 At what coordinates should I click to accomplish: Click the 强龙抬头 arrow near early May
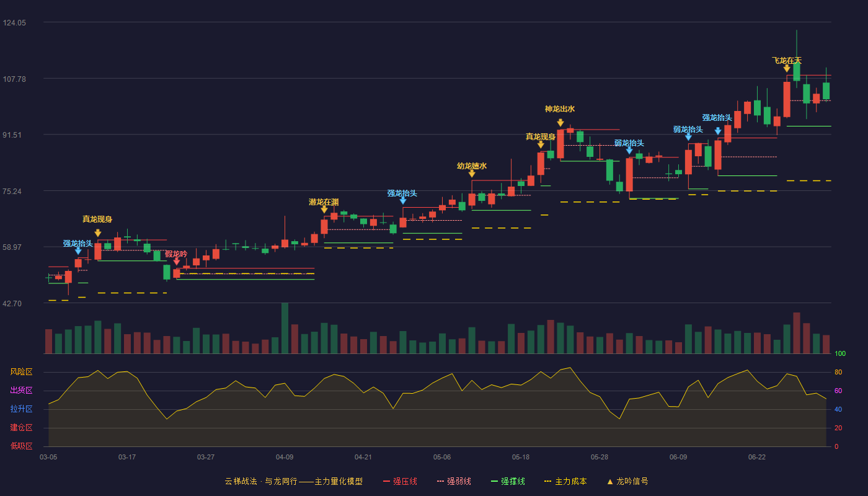point(403,200)
